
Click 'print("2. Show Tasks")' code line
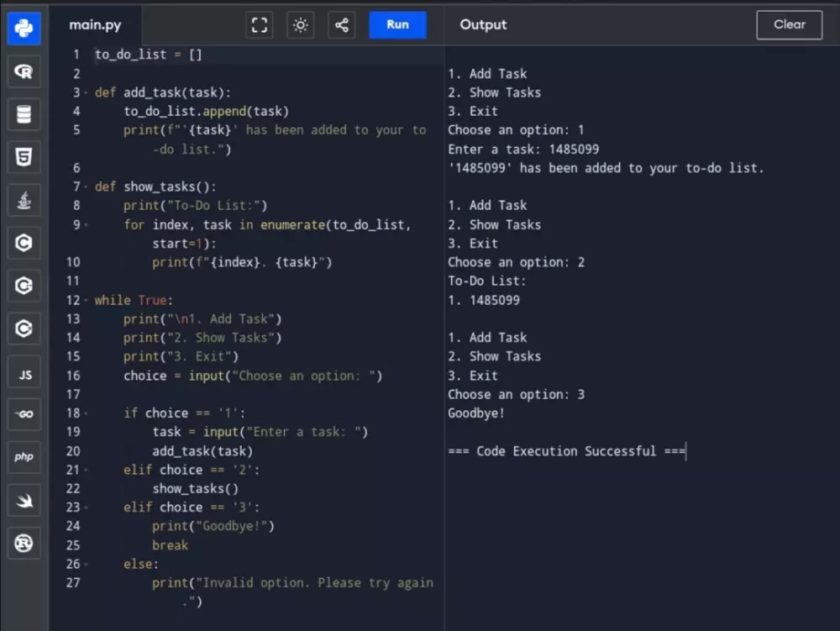tap(202, 338)
